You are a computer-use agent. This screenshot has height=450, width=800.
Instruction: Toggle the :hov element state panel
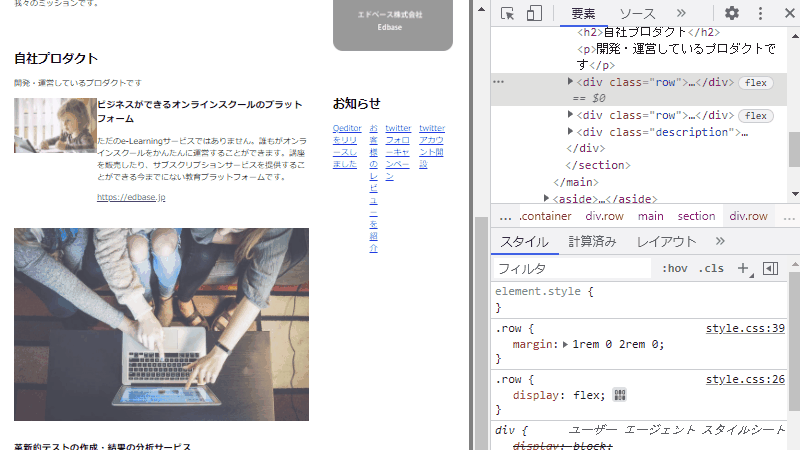tap(674, 268)
